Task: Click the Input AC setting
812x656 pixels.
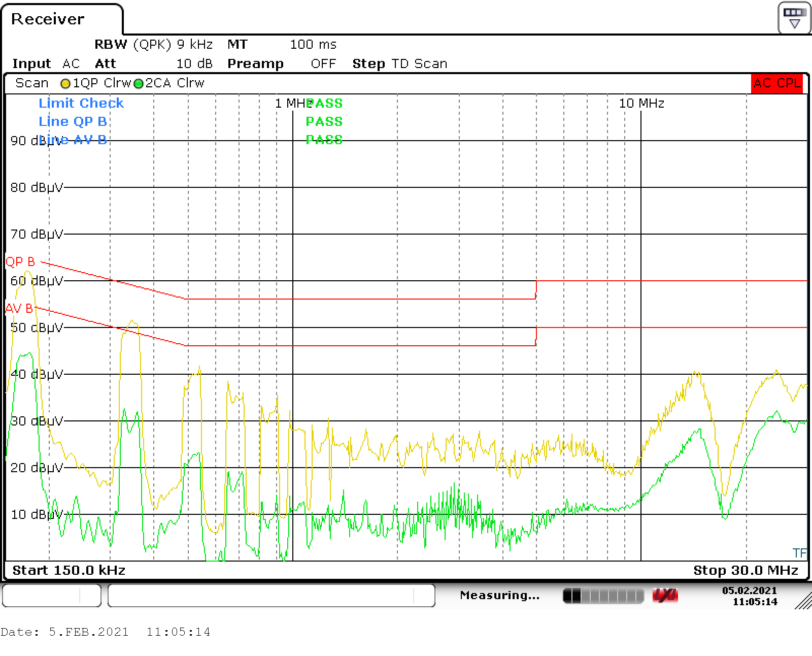Action: point(46,64)
